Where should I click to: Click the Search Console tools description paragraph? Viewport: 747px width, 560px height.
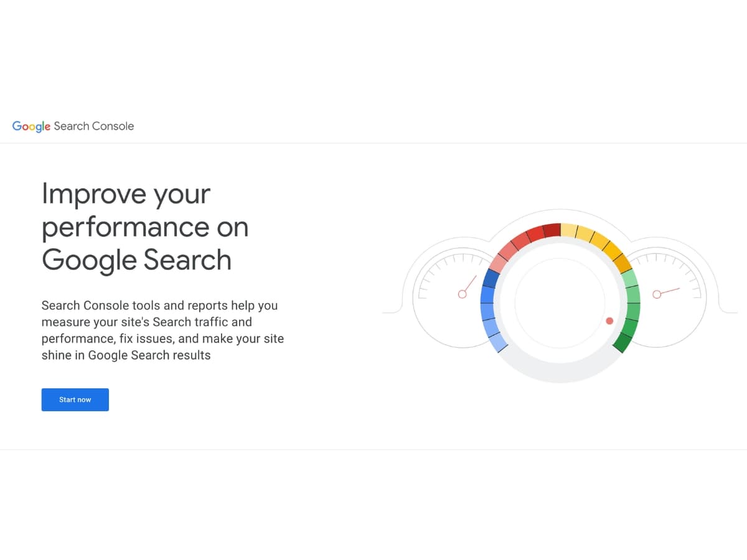tap(162, 330)
